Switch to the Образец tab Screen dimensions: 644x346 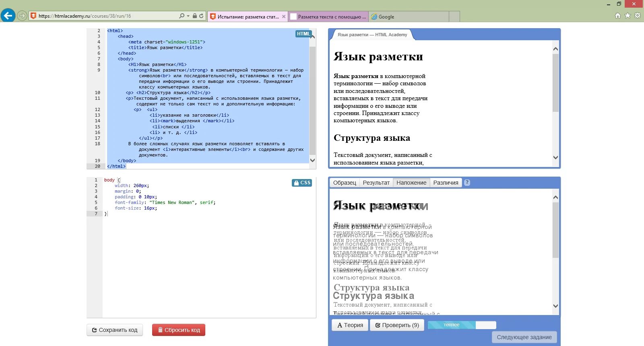(345, 183)
